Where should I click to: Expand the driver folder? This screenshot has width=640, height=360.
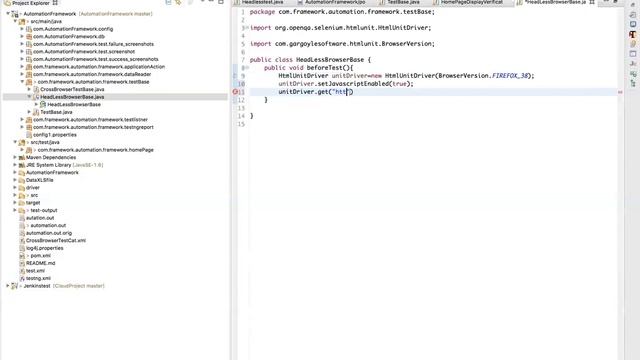15,187
